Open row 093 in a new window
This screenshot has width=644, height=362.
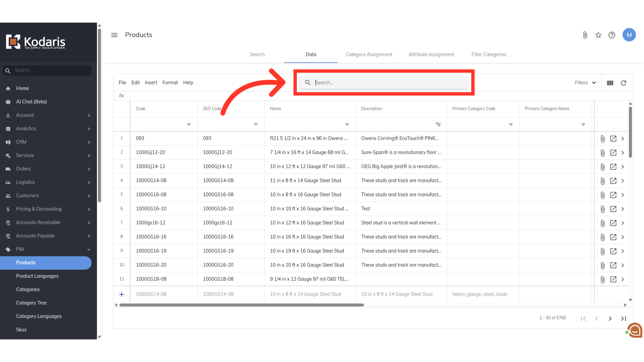click(613, 138)
